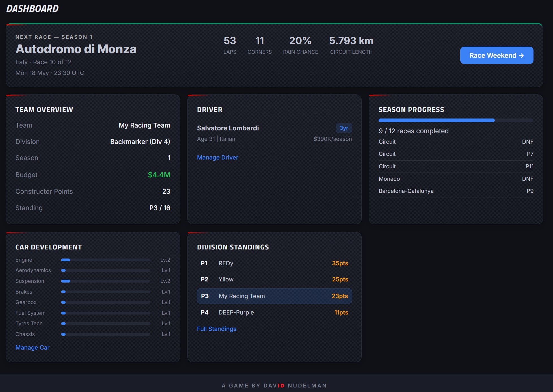Click the P3 / 16 standing value
553x392 pixels.
click(x=160, y=208)
